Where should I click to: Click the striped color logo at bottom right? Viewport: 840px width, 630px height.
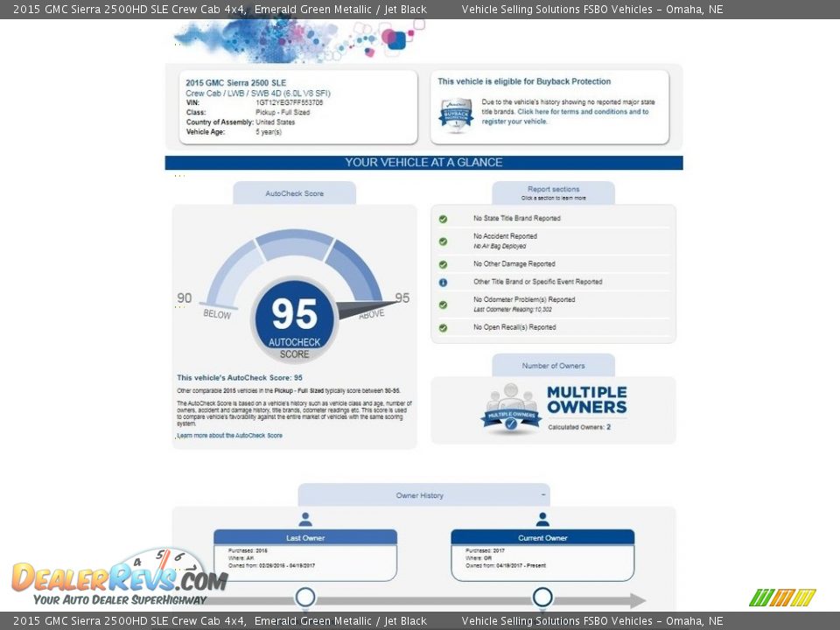tap(782, 598)
